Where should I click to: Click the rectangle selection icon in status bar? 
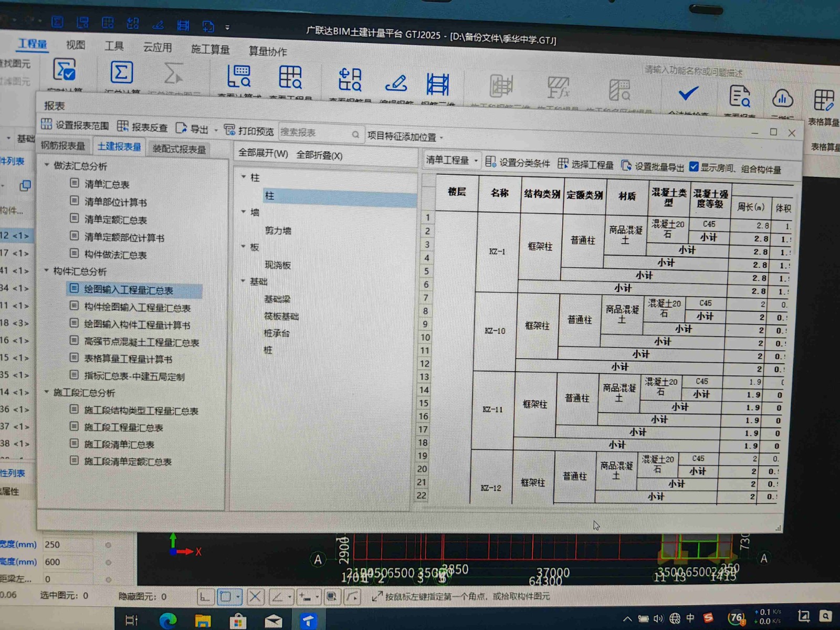pyautogui.click(x=226, y=596)
